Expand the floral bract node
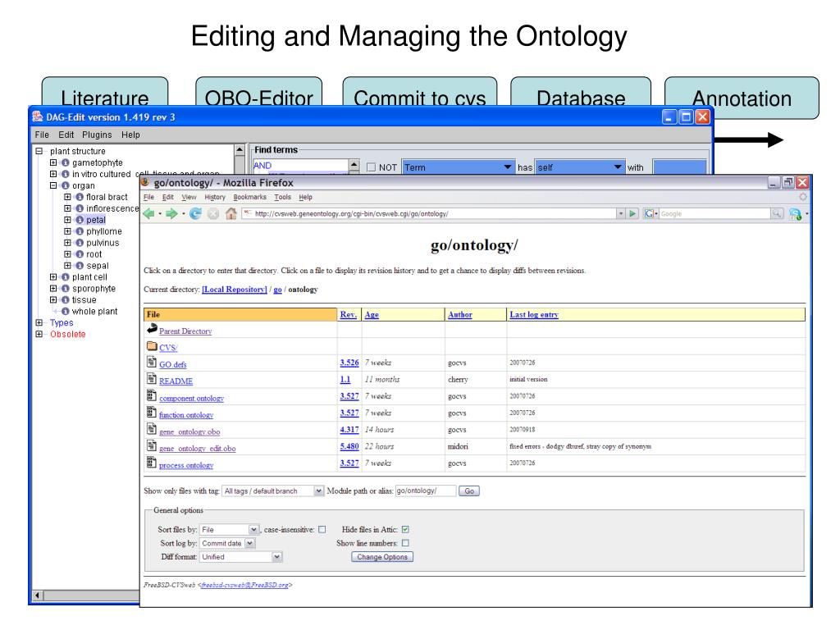 (x=67, y=197)
